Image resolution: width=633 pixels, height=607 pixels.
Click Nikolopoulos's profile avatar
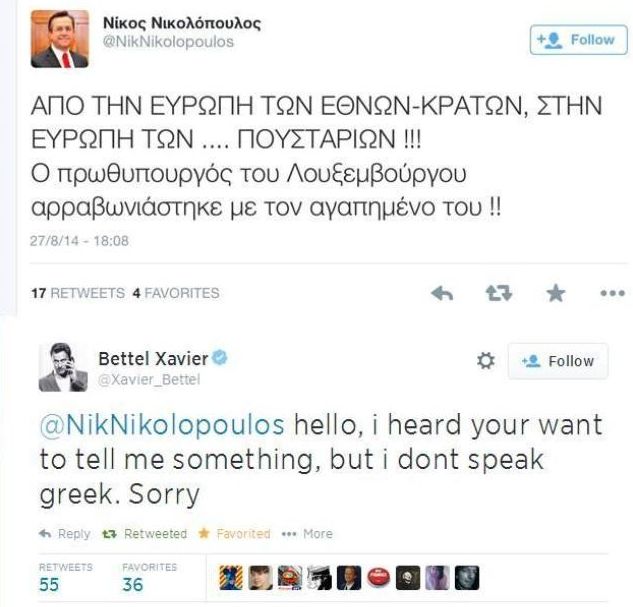pyautogui.click(x=59, y=40)
